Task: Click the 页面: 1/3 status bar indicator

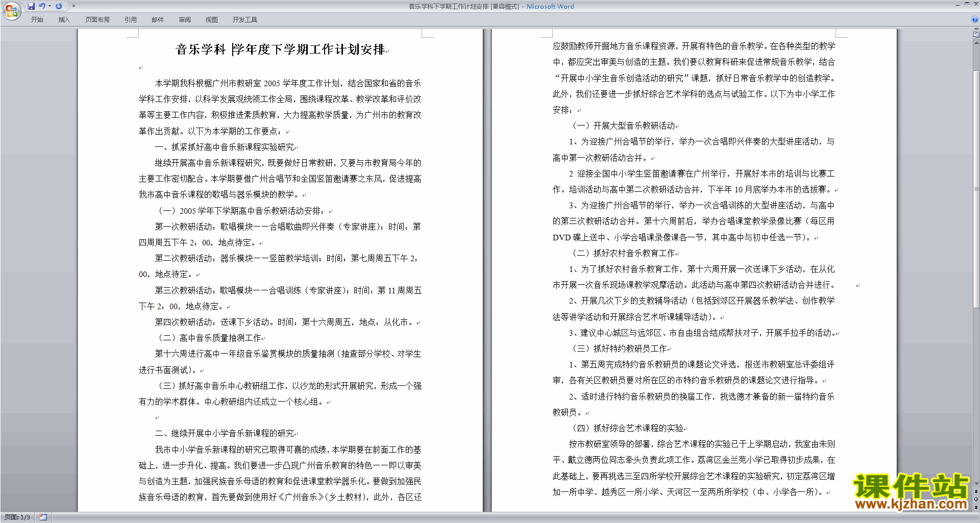Action: [x=17, y=517]
